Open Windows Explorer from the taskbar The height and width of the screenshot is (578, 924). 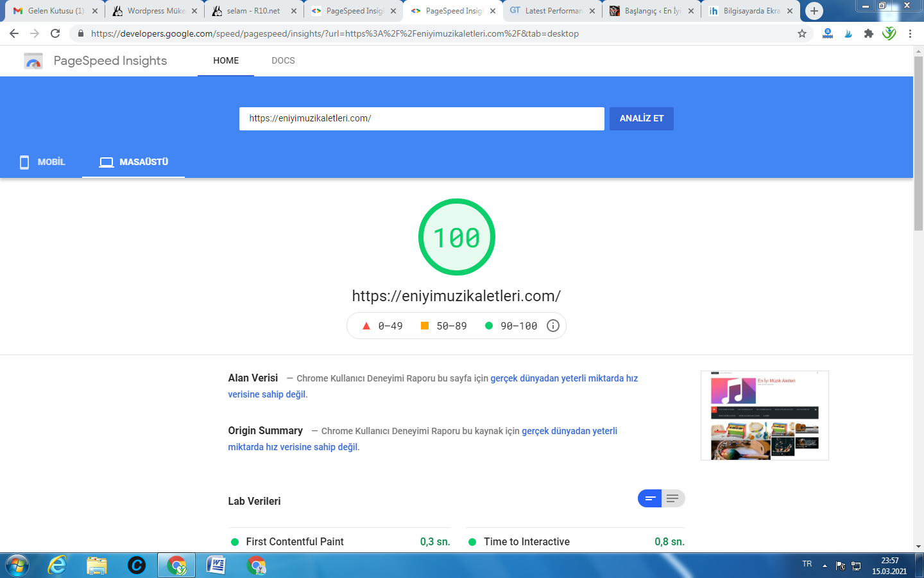pyautogui.click(x=97, y=565)
